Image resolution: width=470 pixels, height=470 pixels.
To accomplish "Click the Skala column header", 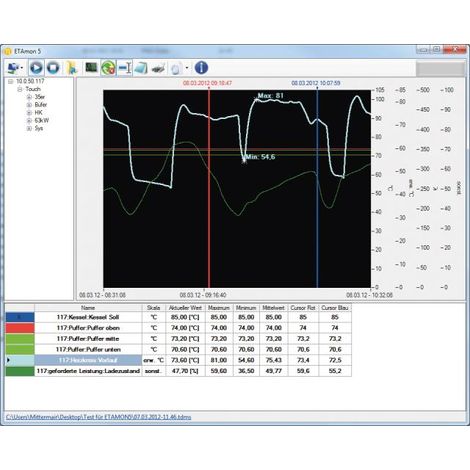I will [x=154, y=308].
